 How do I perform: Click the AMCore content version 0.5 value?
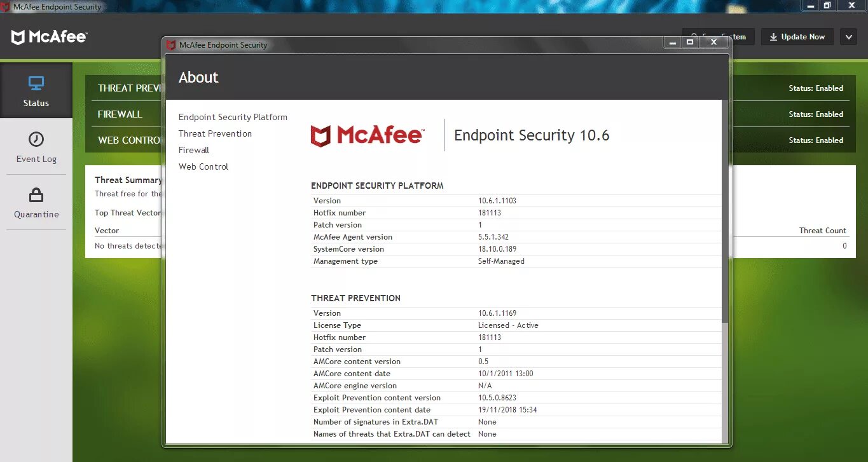[x=483, y=362]
